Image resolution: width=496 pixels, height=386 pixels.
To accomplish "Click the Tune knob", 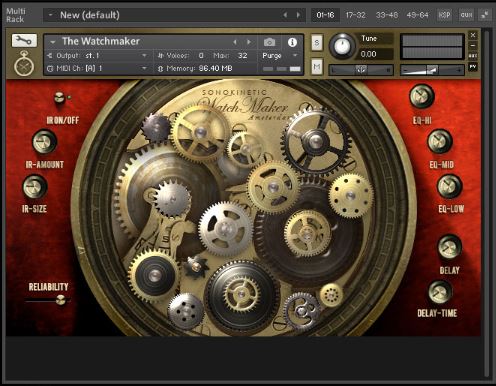I will [x=342, y=46].
